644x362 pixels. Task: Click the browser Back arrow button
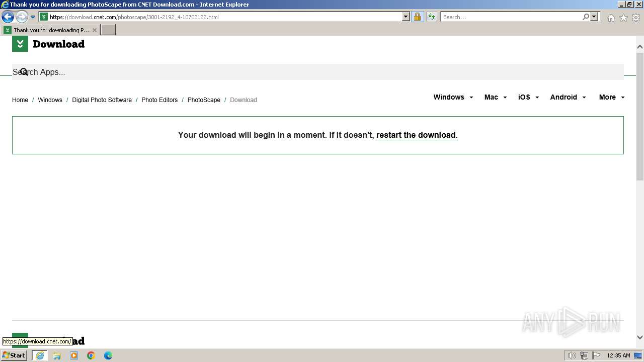pyautogui.click(x=8, y=17)
